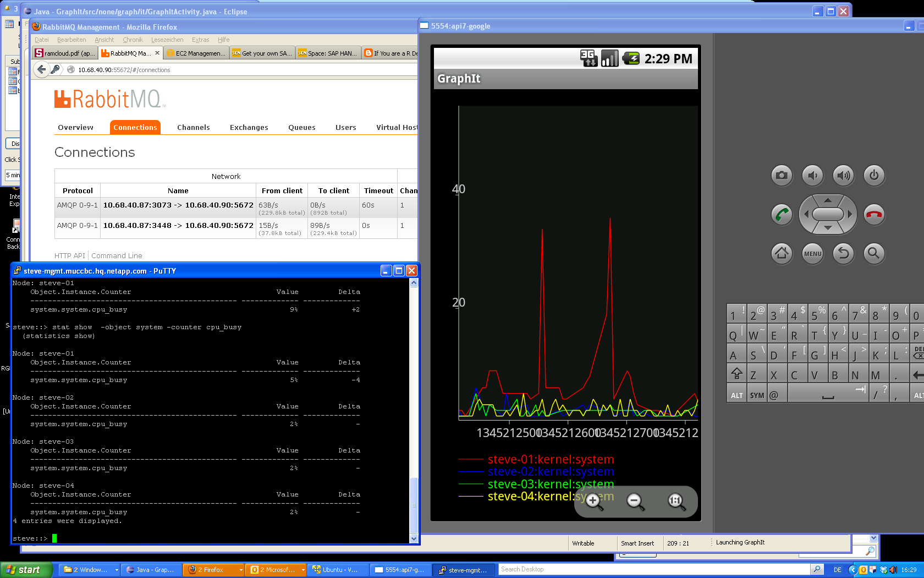Open the Chronik menu in Firefox

[133, 40]
